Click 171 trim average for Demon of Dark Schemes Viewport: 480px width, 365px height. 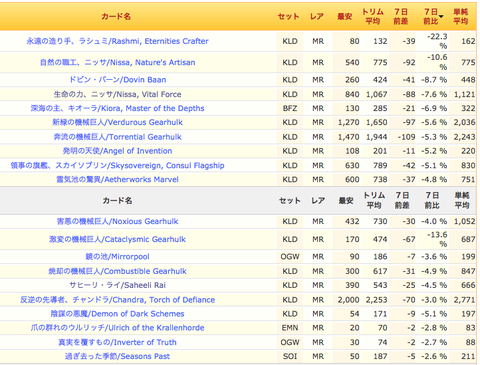tap(380, 314)
